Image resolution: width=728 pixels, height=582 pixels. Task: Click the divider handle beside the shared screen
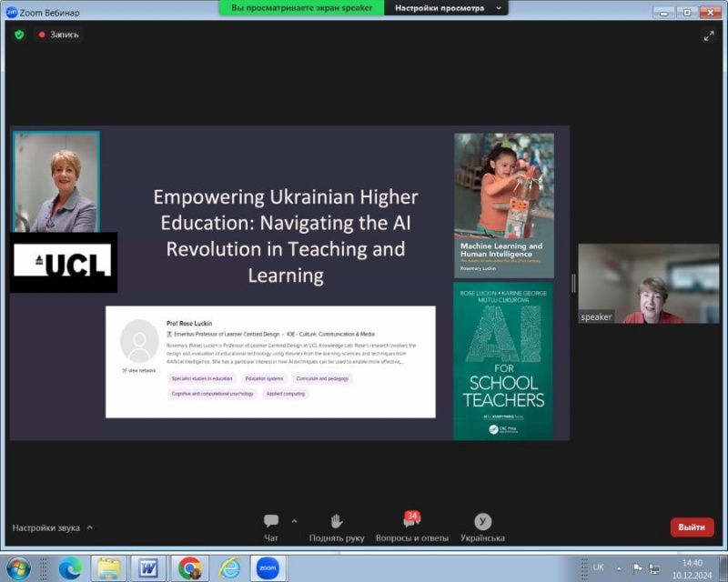(x=573, y=283)
